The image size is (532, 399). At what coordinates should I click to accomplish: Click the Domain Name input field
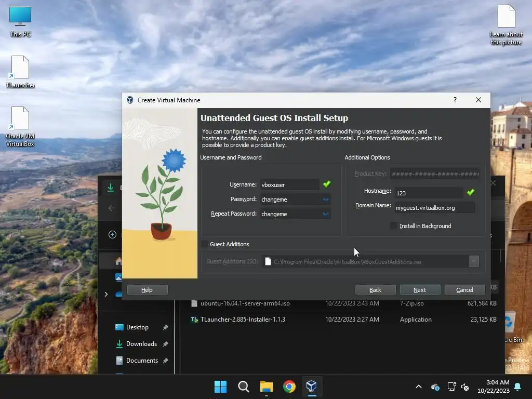coord(435,208)
